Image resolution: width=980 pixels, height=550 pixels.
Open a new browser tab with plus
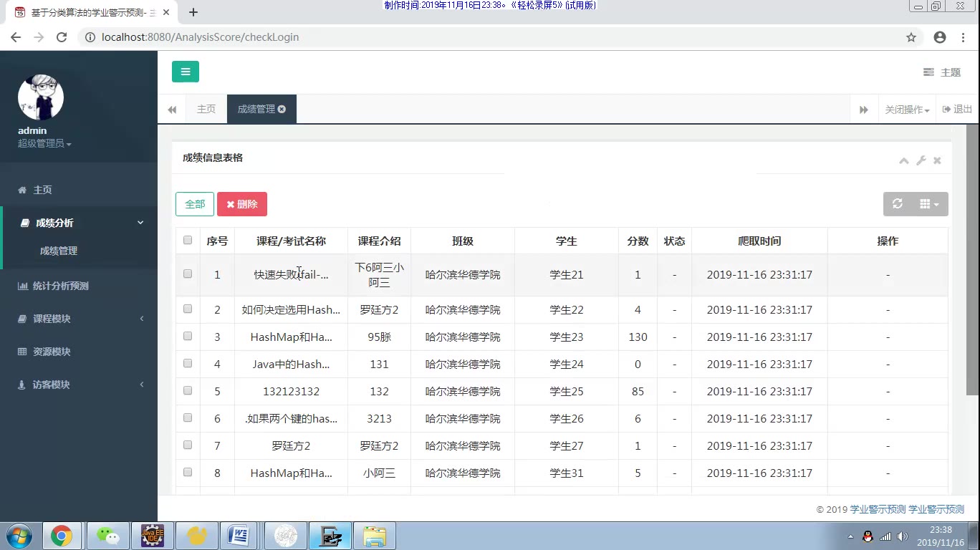pos(193,12)
